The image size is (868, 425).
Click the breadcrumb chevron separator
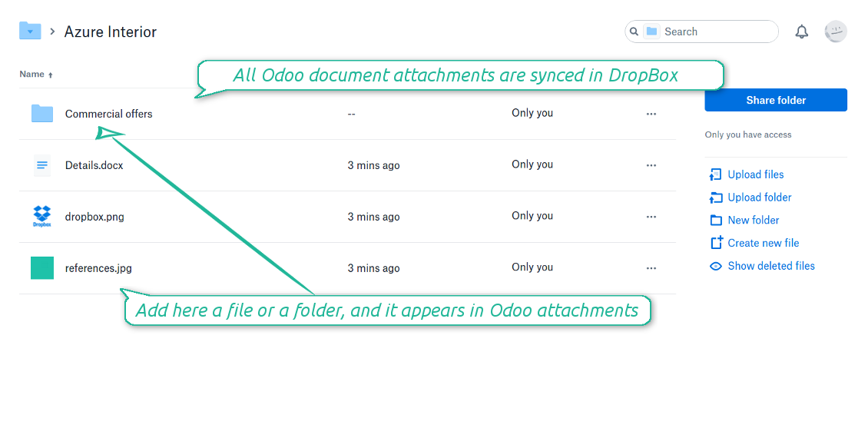click(52, 32)
